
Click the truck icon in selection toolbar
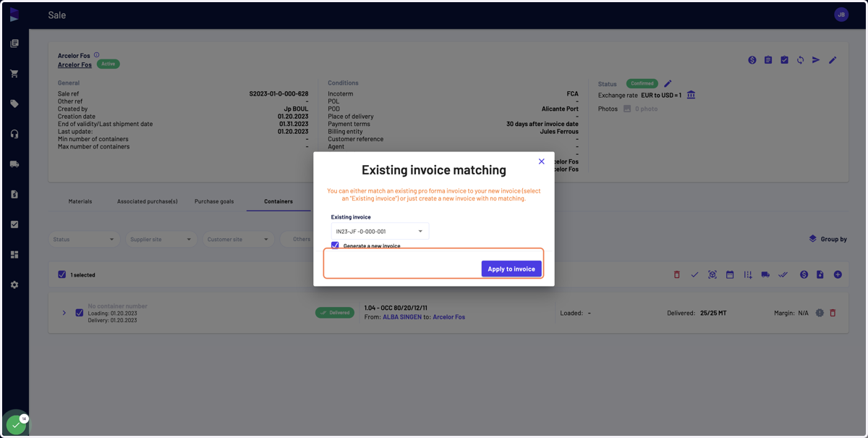(x=765, y=274)
